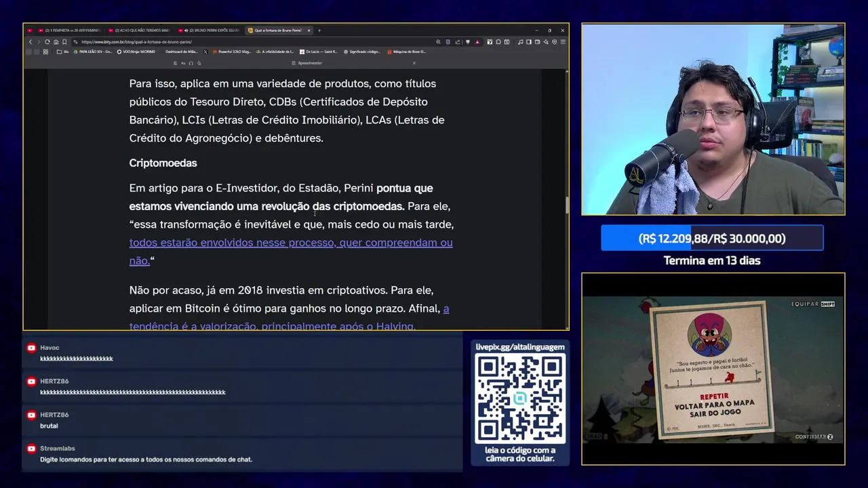Open the apps grid icon in bookmarks bar
868x488 pixels.
(45, 52)
